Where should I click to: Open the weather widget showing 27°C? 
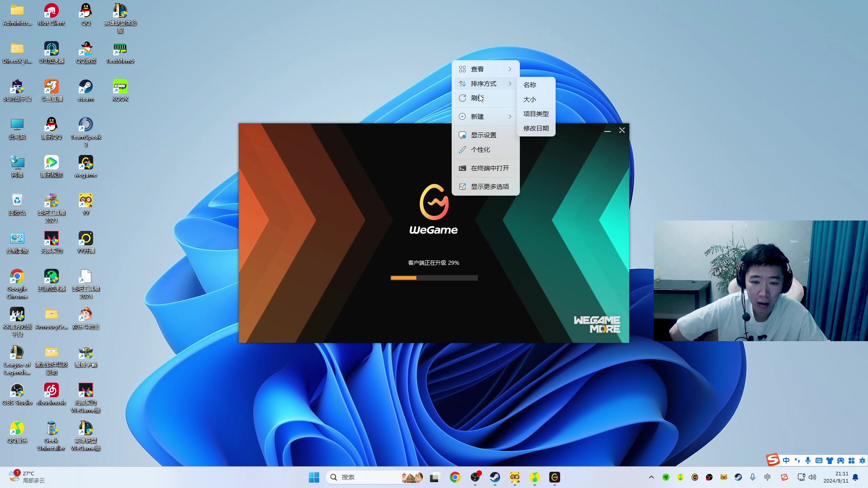tap(27, 477)
